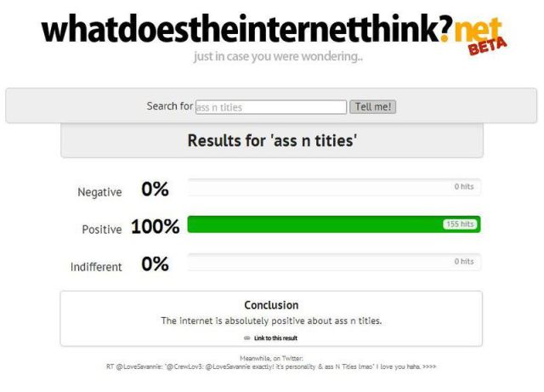Screen dimensions: 544x392
Task: Click the red BETA badge
Action: coord(487,45)
